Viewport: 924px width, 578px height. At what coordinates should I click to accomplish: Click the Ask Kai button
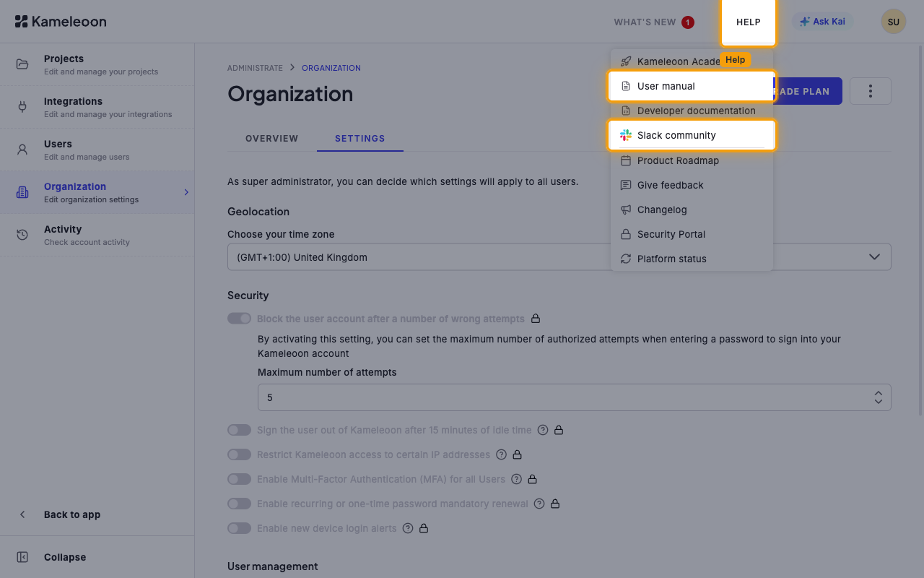tap(822, 22)
